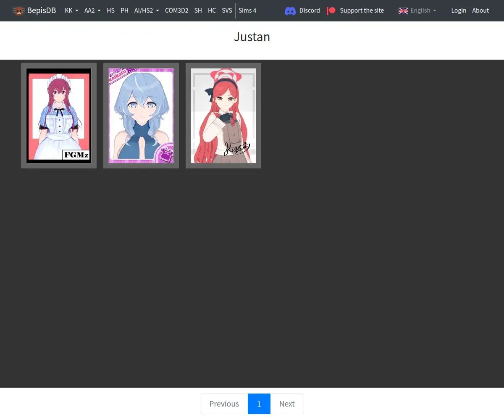The width and height of the screenshot is (504, 420).
Task: Open the Discord link text
Action: [x=310, y=10]
